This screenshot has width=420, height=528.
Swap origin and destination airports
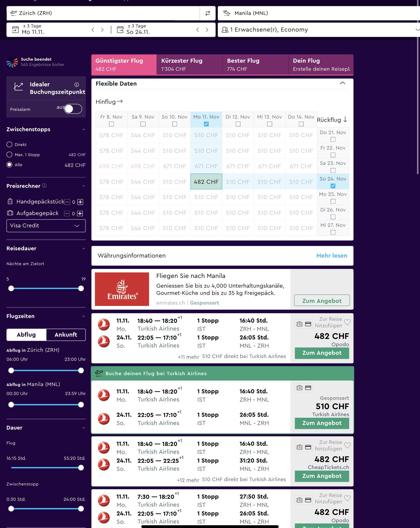[x=207, y=13]
